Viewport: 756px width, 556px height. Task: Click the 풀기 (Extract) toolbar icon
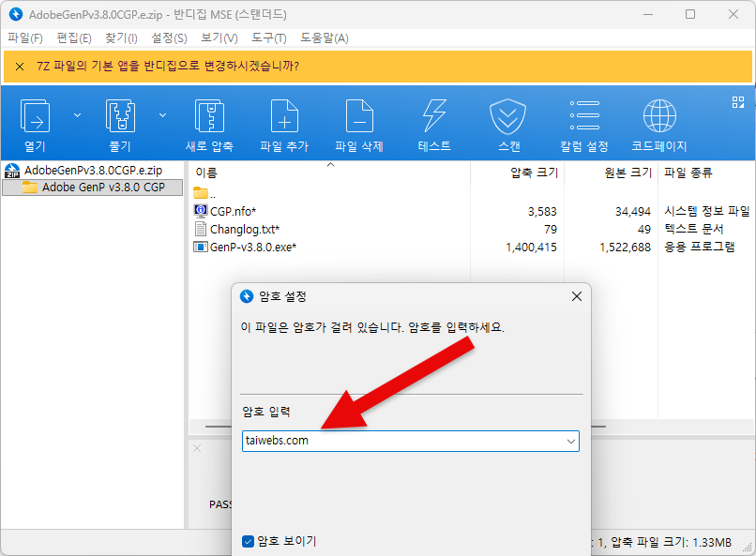(x=120, y=115)
